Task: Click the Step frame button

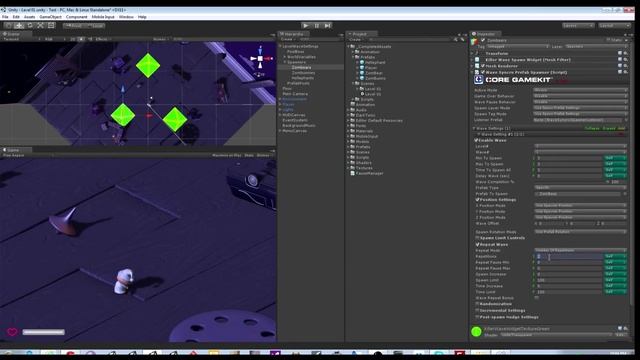Action: (328, 26)
